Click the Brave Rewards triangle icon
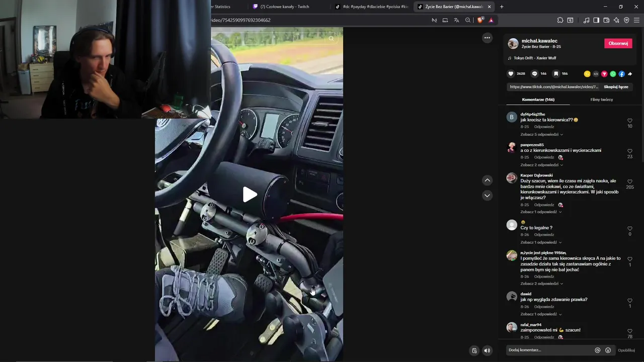 click(x=491, y=20)
